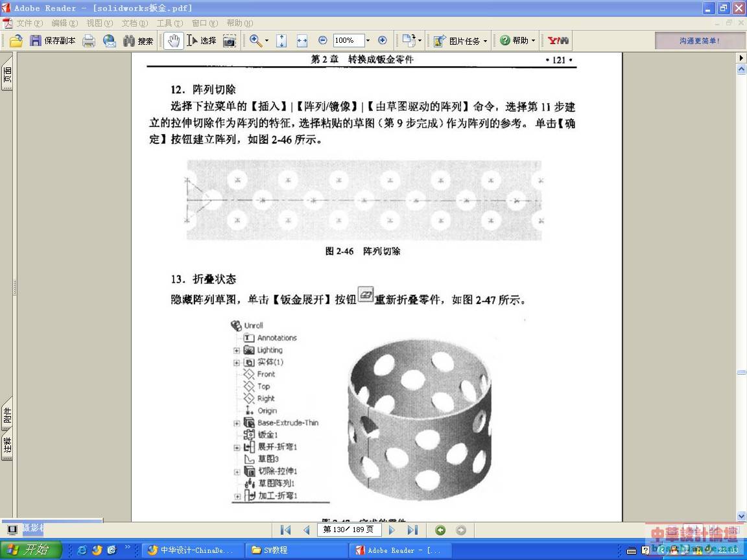Screen dimensions: 747x560
Task: Click the rotate page view icon
Action: pyautogui.click(x=409, y=40)
